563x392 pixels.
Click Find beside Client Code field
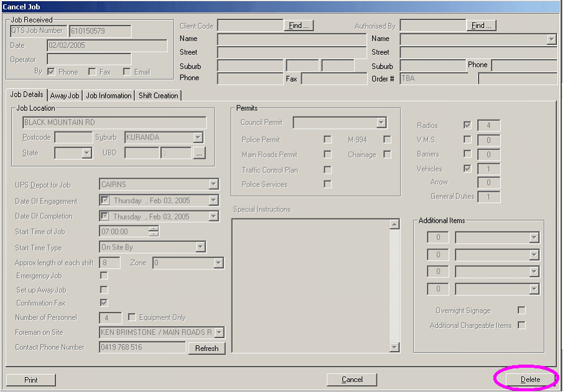point(299,26)
